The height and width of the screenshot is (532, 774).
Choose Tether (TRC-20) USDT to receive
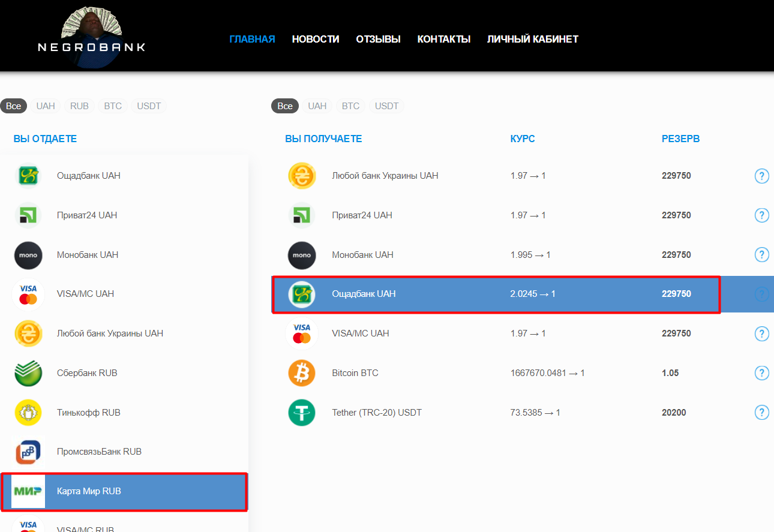pyautogui.click(x=522, y=413)
